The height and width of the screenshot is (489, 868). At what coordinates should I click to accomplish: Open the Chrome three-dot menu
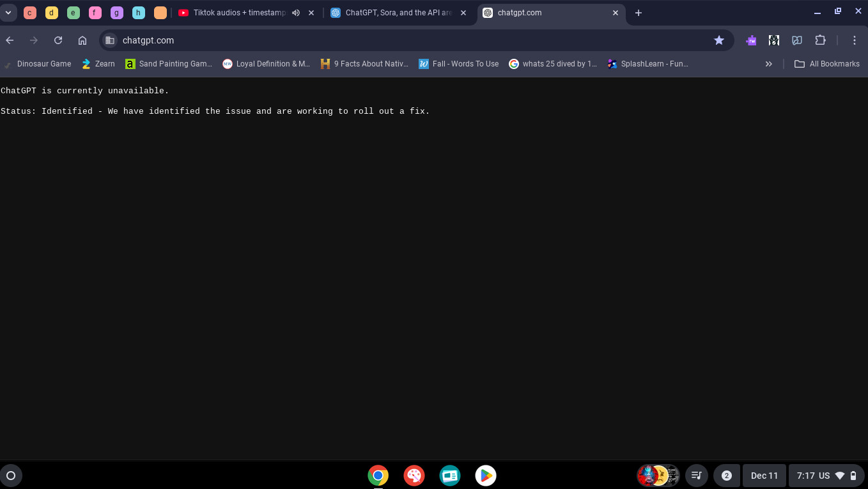(855, 40)
